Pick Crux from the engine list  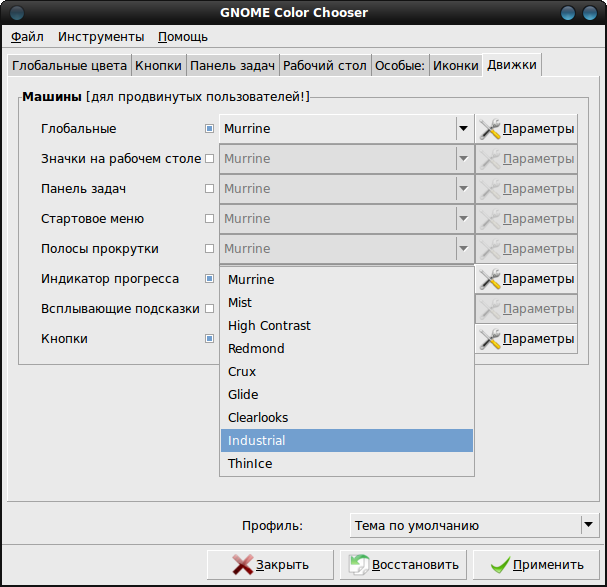tap(347, 371)
